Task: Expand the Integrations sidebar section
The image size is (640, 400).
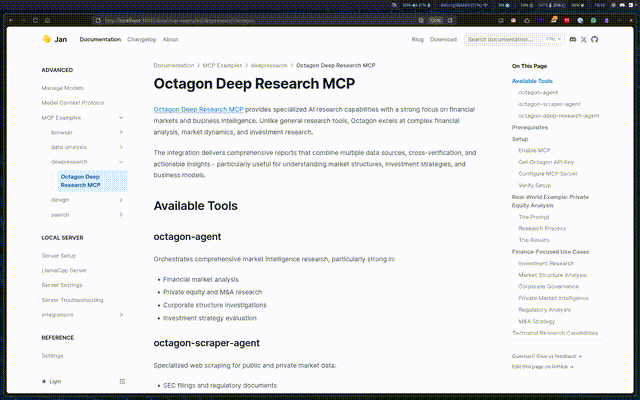Action: pyautogui.click(x=121, y=314)
